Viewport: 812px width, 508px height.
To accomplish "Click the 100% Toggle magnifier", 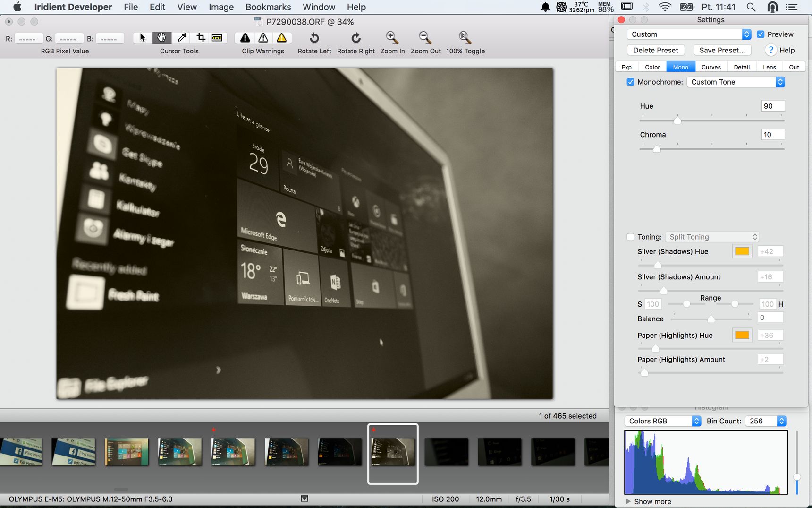I will coord(465,38).
